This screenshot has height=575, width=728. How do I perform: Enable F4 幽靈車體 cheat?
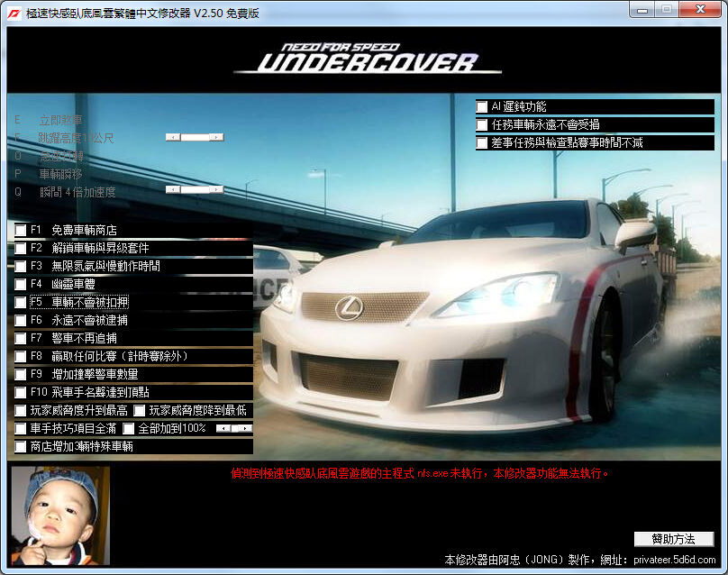(18, 284)
